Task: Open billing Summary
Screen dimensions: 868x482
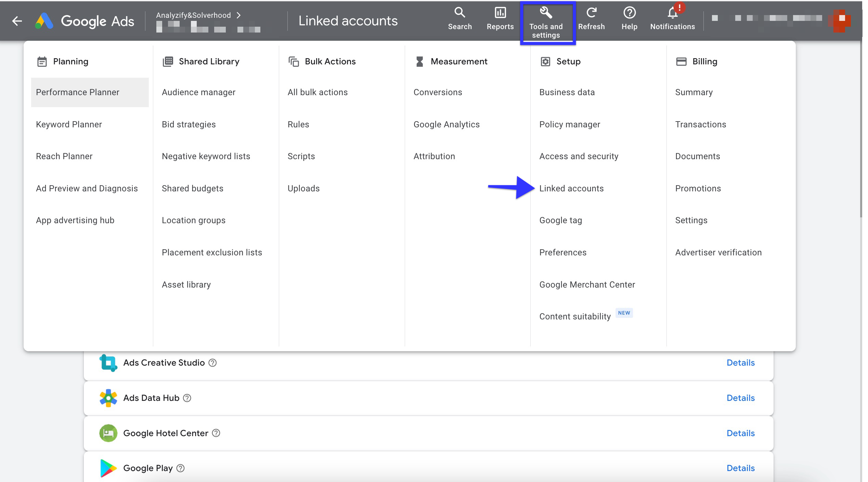Action: coord(694,92)
